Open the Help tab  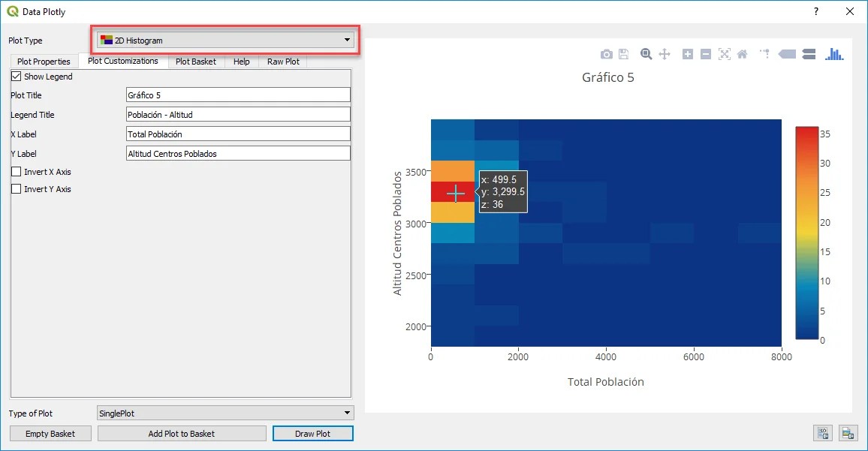coord(241,62)
